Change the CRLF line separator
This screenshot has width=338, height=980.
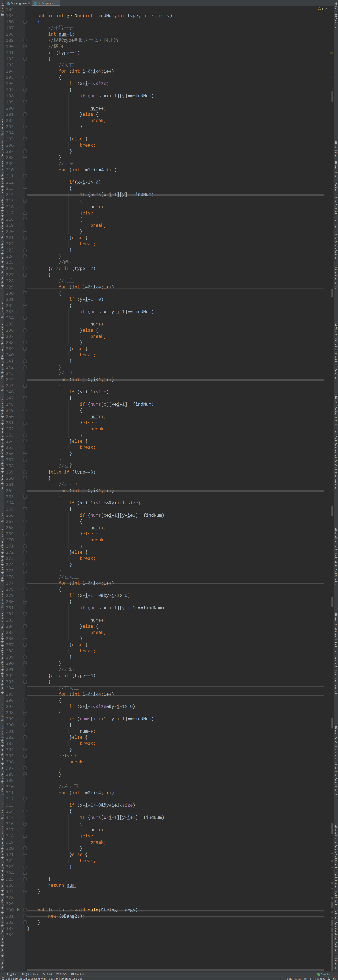click(x=298, y=978)
